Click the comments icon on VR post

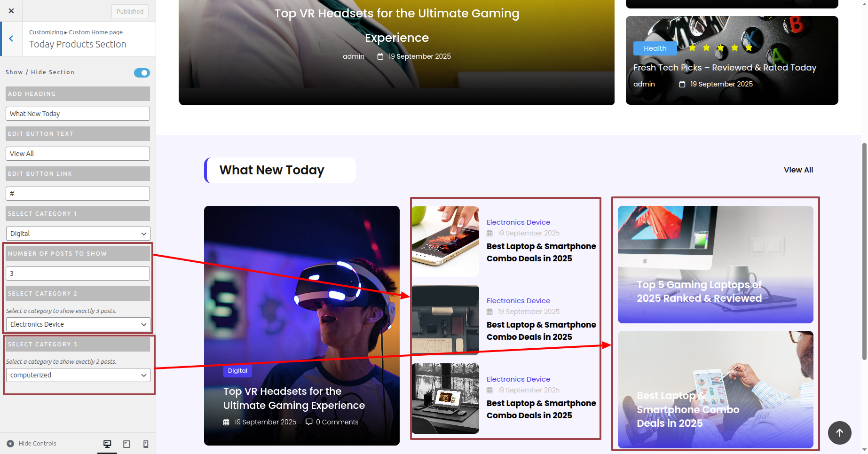309,422
